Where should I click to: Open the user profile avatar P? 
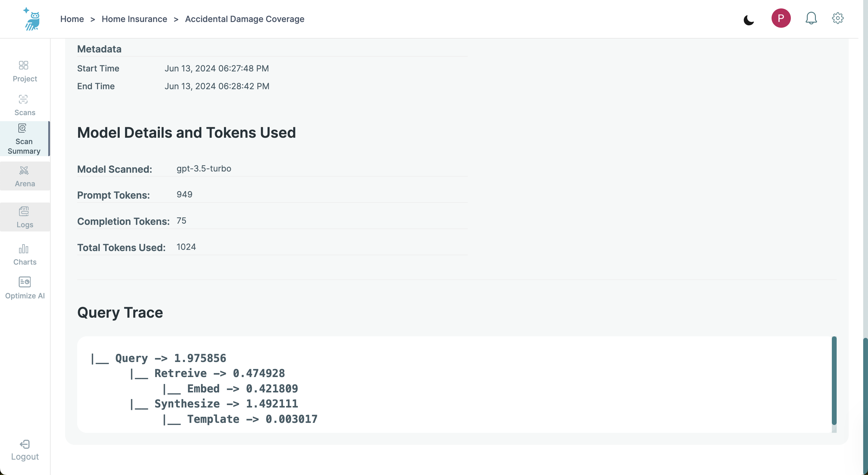(781, 18)
